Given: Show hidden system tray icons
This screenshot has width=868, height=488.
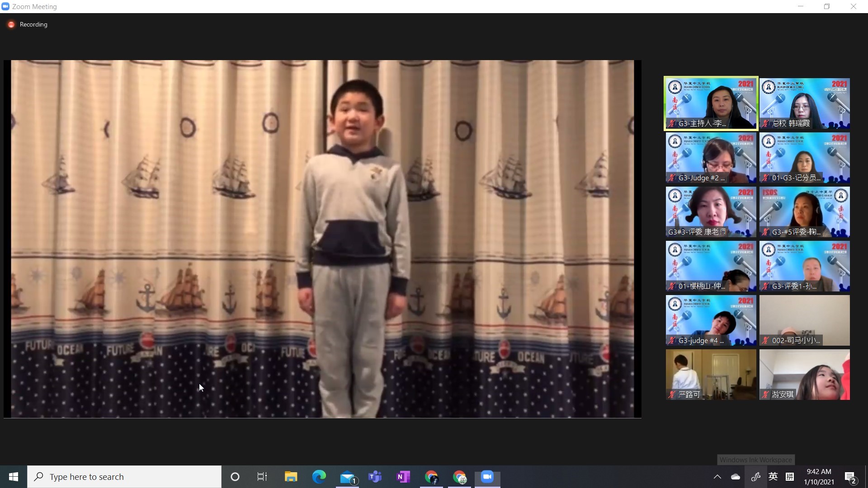Looking at the screenshot, I should 717,477.
